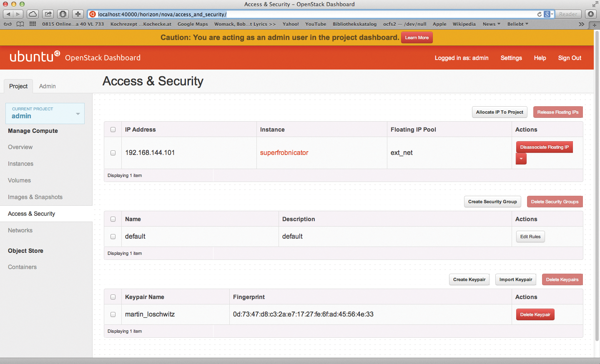Go forward with Safari's forward arrow
This screenshot has width=600, height=364.
pyautogui.click(x=18, y=14)
